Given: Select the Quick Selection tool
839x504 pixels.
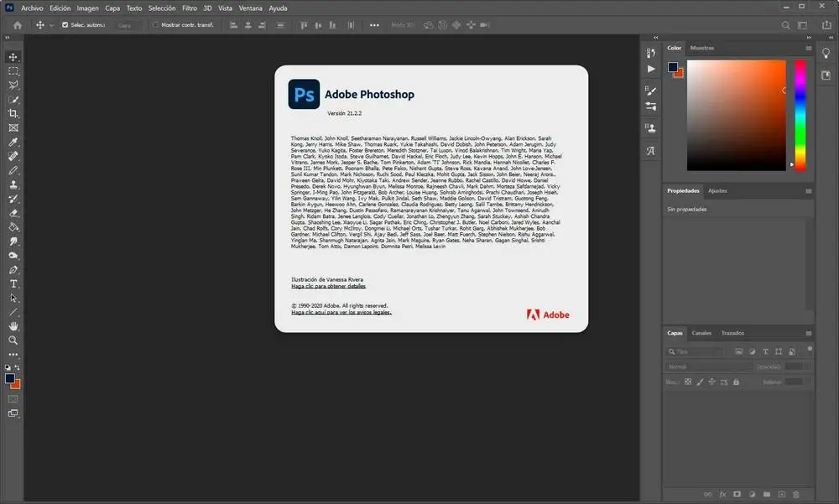Looking at the screenshot, I should (x=13, y=100).
